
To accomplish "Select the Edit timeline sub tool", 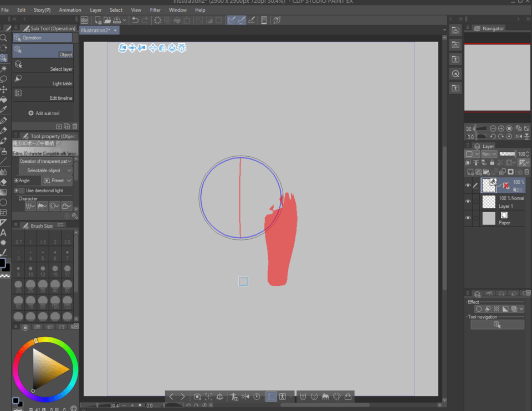I will click(43, 95).
